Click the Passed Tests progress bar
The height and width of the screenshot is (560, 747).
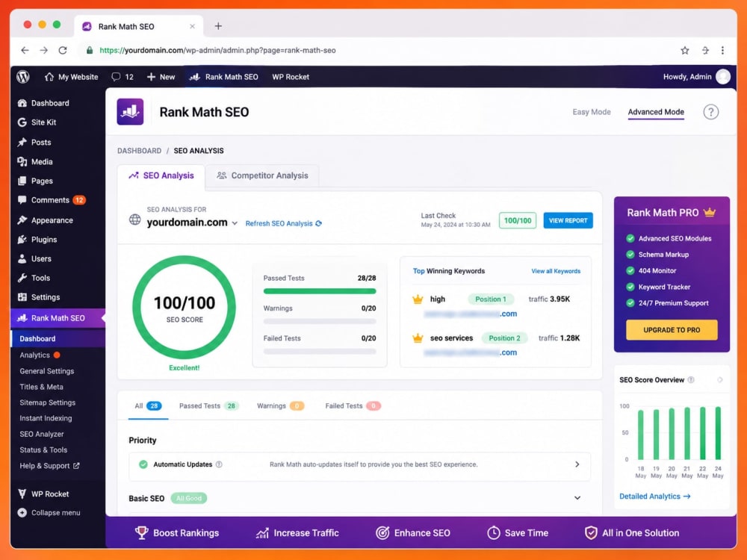[x=320, y=291]
